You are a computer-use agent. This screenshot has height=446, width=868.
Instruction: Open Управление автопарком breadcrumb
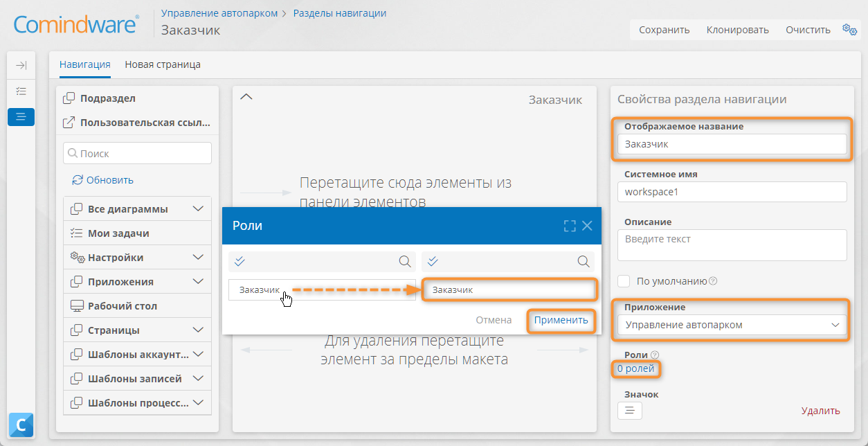(219, 13)
